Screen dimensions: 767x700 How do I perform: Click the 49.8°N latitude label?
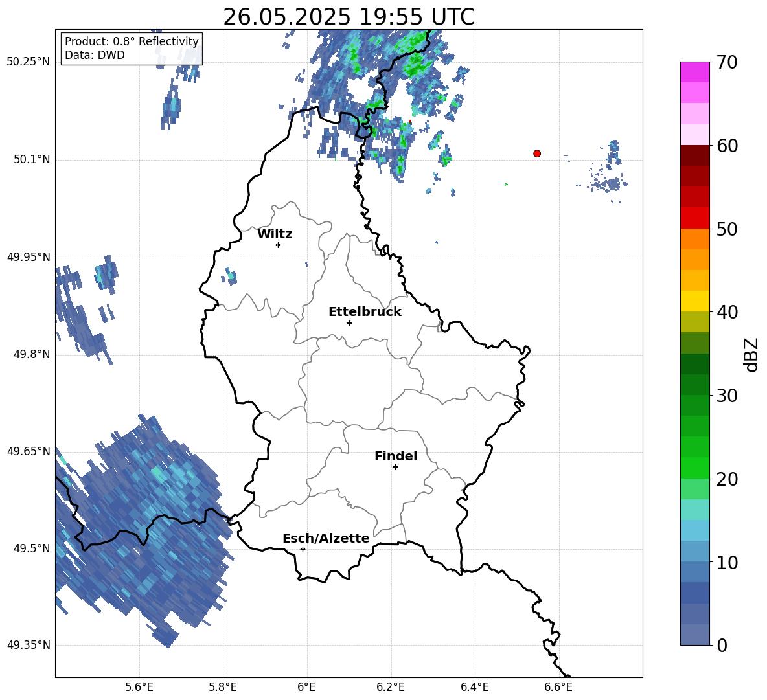tap(32, 354)
